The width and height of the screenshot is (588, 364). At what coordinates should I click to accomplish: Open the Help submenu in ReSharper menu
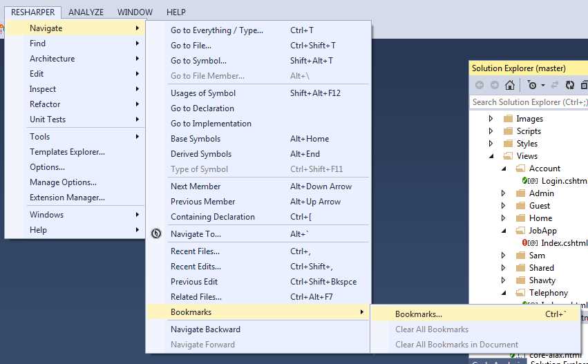(75, 230)
